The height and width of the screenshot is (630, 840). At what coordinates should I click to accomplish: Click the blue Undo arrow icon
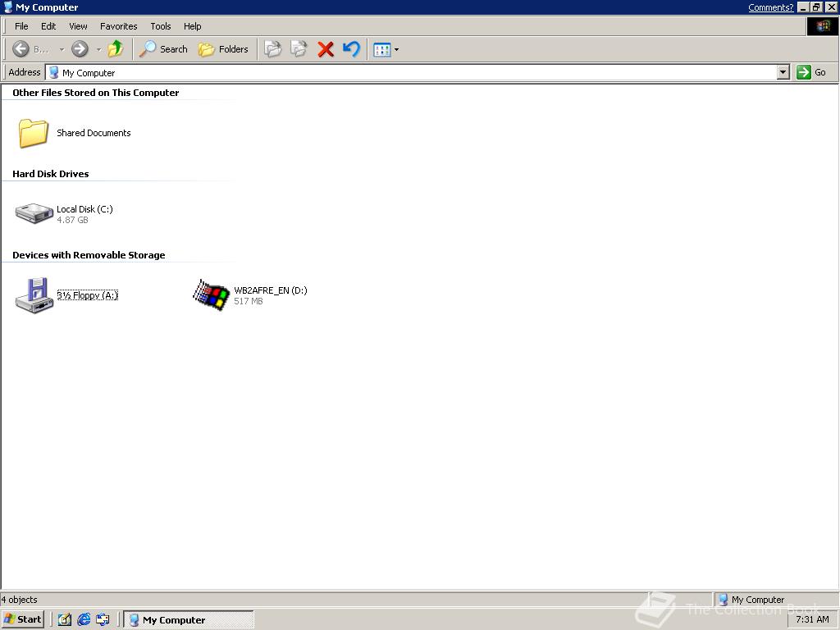[x=351, y=49]
